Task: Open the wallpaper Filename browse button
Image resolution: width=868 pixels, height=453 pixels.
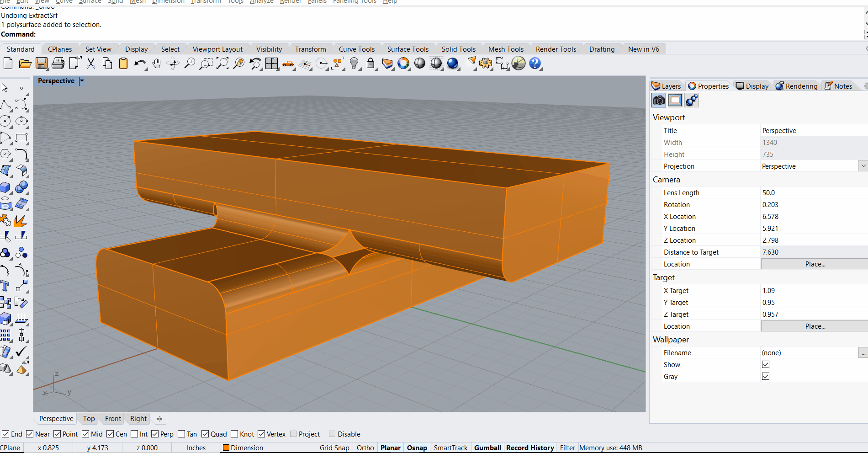Action: [863, 352]
